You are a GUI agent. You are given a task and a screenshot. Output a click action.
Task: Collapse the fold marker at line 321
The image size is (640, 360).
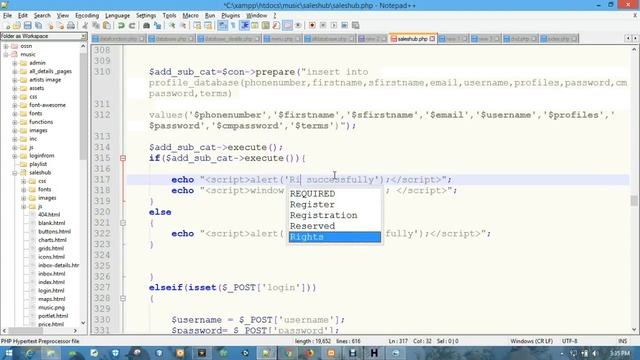[x=123, y=223]
